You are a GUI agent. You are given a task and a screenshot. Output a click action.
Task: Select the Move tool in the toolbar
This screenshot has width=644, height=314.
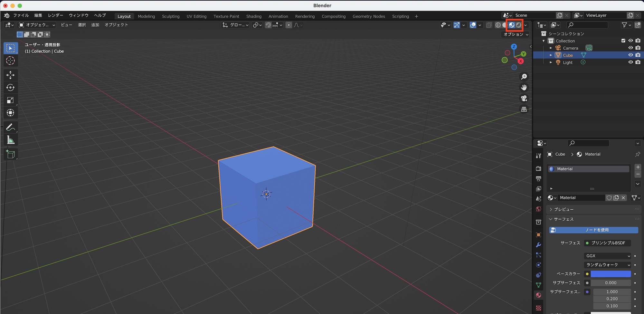click(11, 75)
